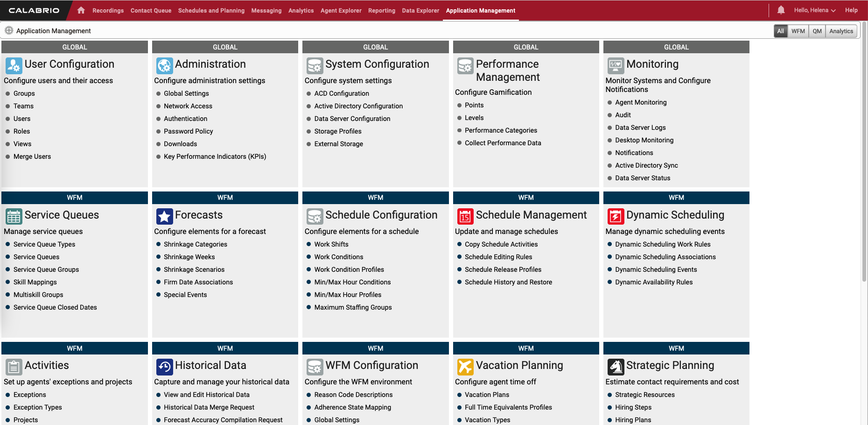Viewport: 868px width, 425px height.
Task: Click the Dynamic Scheduling icon
Action: [616, 216]
